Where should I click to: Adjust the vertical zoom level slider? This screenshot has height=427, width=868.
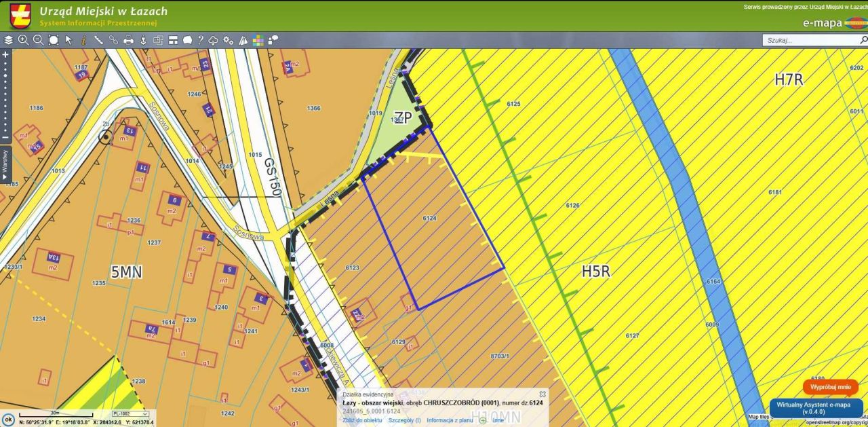coord(5,96)
